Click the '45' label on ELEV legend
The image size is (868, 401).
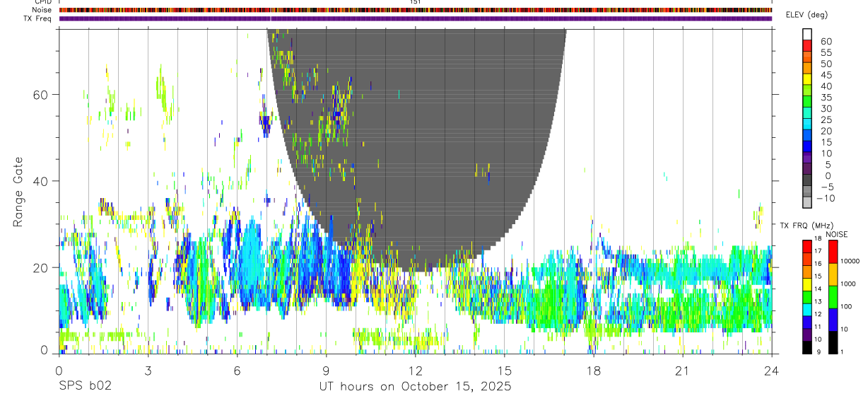point(826,75)
